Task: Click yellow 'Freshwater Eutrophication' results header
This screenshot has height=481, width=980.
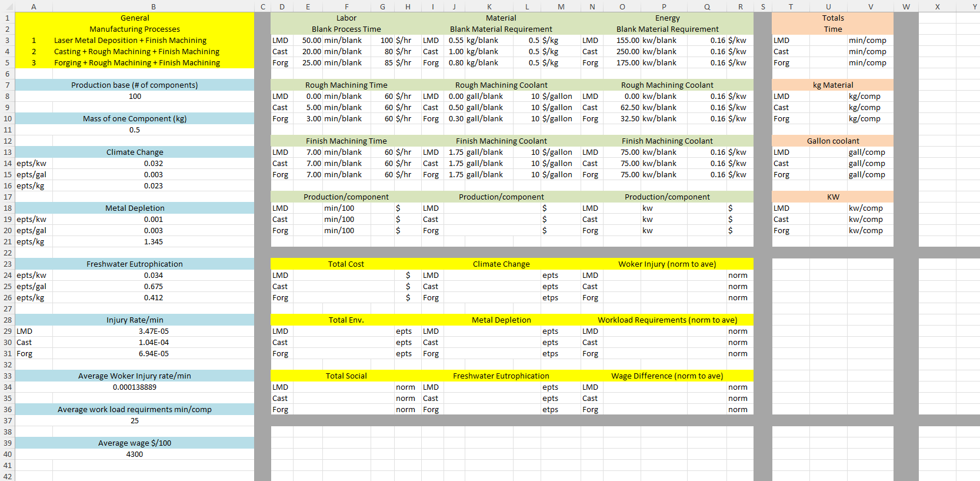Action: (x=501, y=376)
